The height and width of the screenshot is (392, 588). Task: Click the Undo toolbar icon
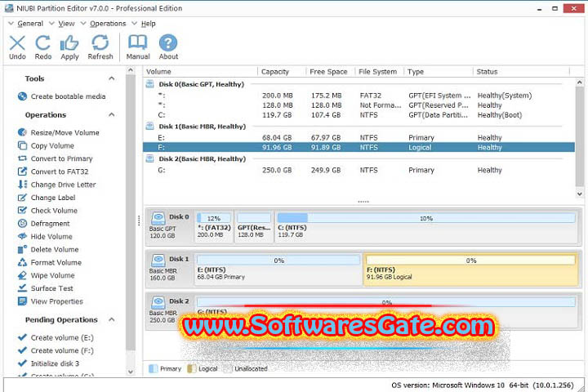pyautogui.click(x=17, y=43)
